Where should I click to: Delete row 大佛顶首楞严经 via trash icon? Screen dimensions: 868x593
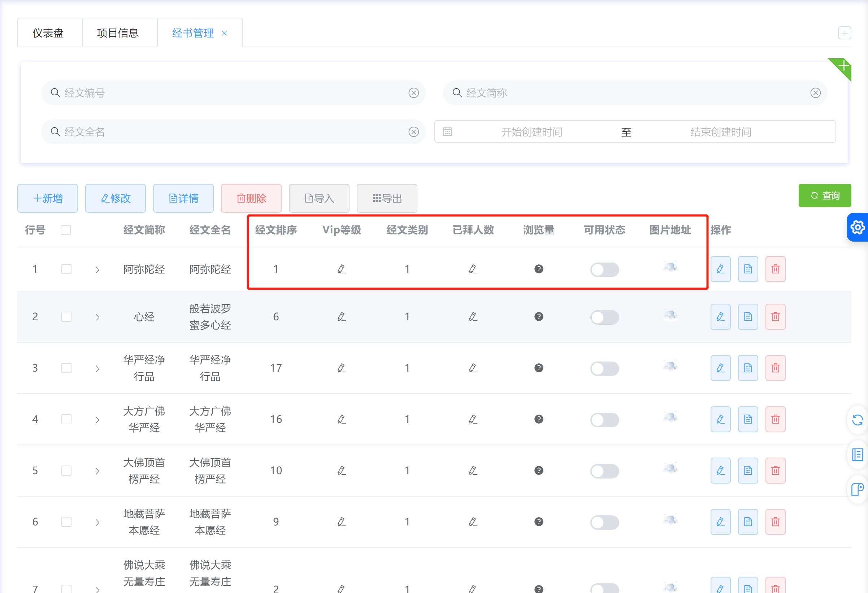click(775, 471)
